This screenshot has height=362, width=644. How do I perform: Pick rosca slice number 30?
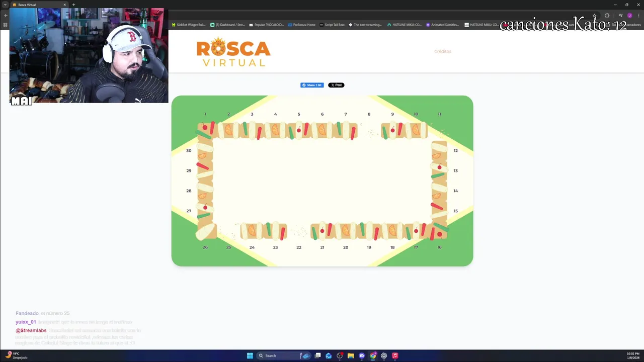(205, 150)
